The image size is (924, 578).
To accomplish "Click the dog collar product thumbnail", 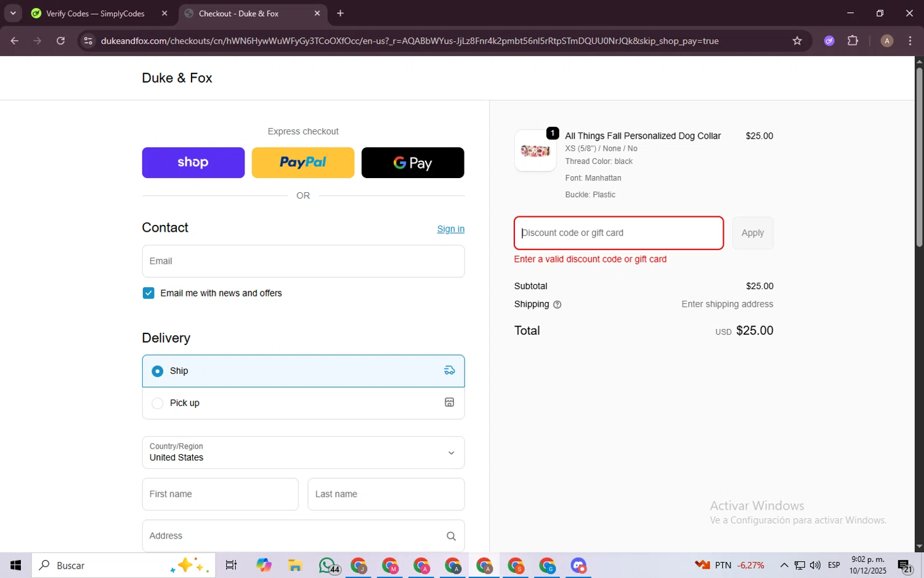I will tap(535, 150).
